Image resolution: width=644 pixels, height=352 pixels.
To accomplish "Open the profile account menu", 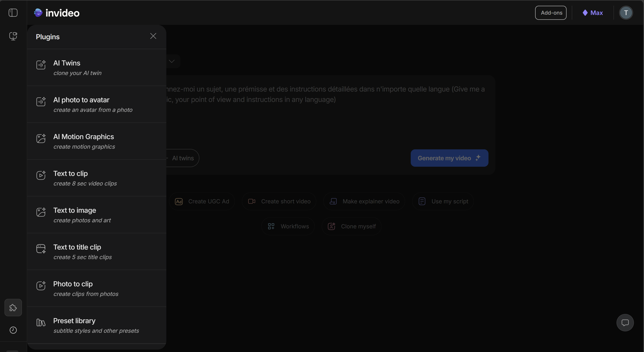I will [626, 13].
